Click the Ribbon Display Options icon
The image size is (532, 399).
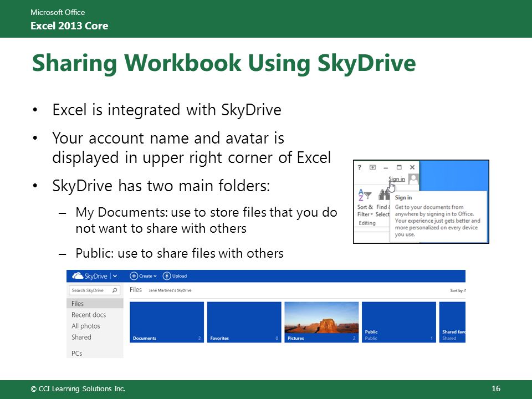coord(372,167)
